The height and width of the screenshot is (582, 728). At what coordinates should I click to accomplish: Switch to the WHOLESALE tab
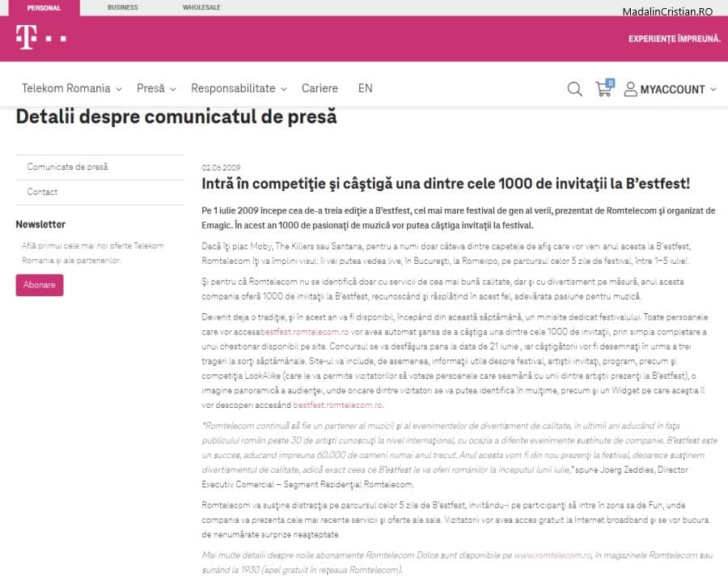point(201,7)
